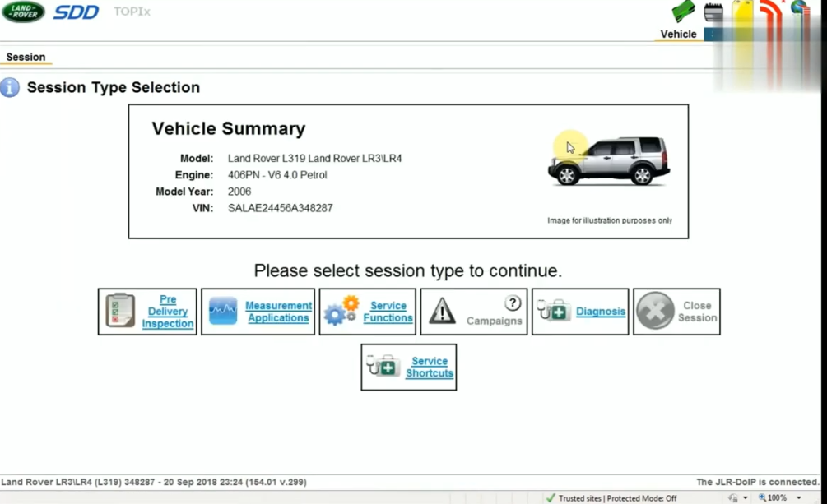Click the engine value 406PN - V6 4.0 Petrol
This screenshot has width=827, height=504.
(x=277, y=175)
